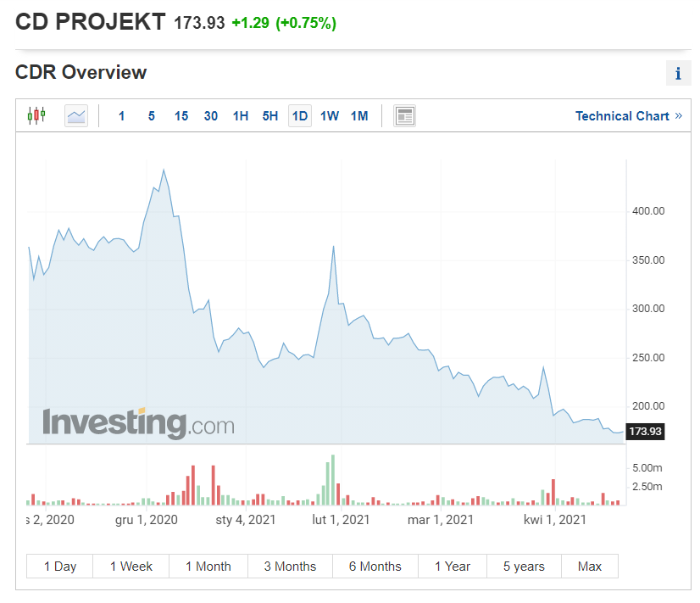Click the CDR Overview heading
The height and width of the screenshot is (603, 700).
point(81,72)
